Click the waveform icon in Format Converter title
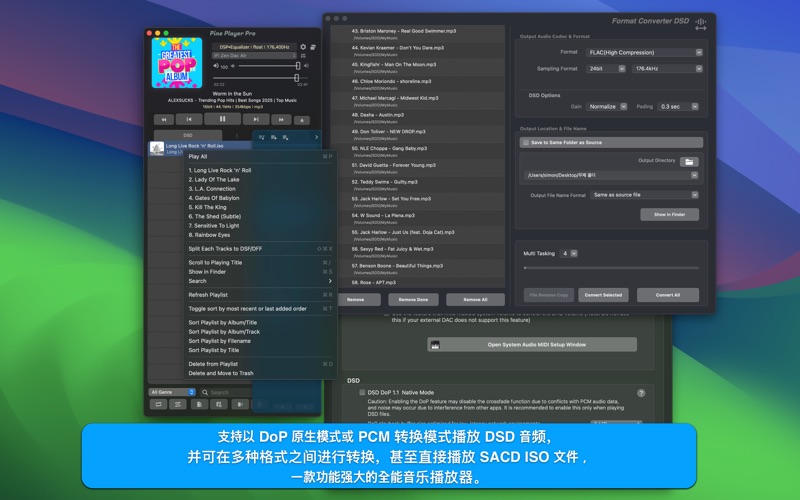This screenshot has height=500, width=800. pos(701,23)
